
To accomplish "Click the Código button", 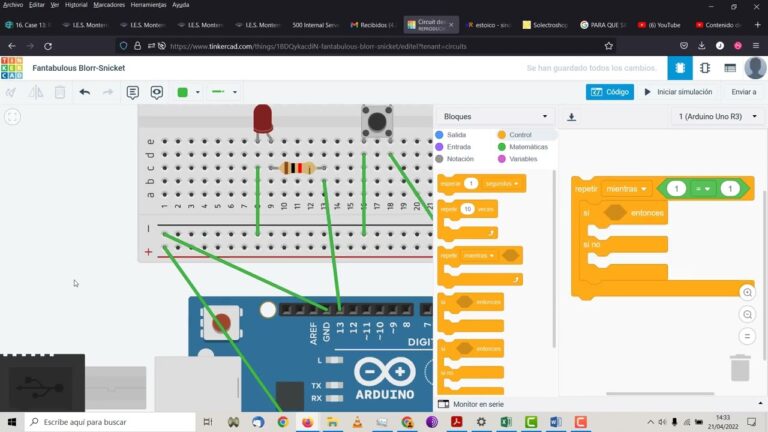I will pyautogui.click(x=610, y=92).
